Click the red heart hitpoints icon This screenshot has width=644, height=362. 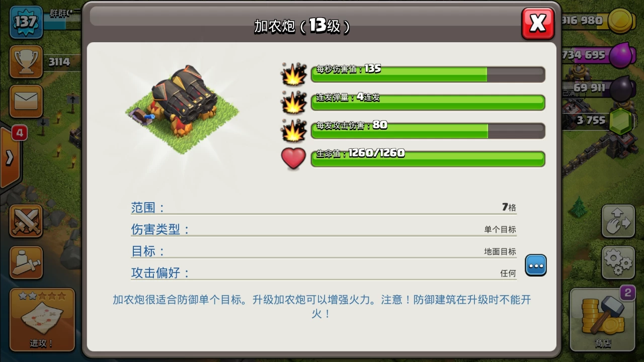pos(293,158)
